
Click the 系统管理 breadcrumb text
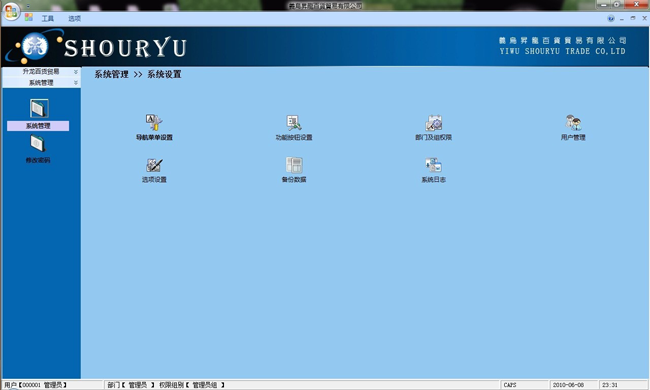click(111, 75)
